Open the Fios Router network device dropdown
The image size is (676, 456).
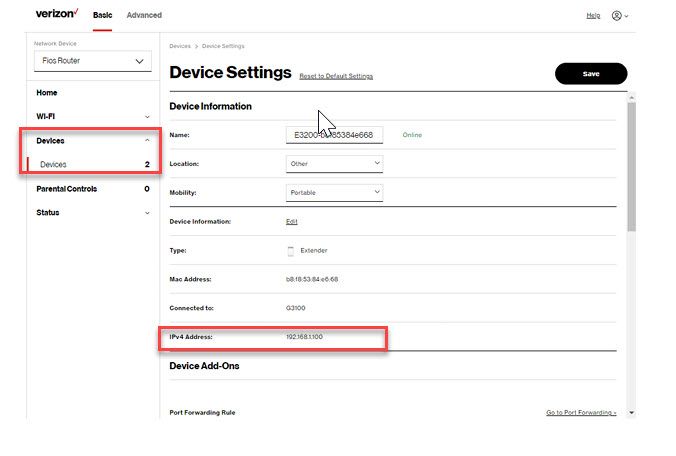92,61
